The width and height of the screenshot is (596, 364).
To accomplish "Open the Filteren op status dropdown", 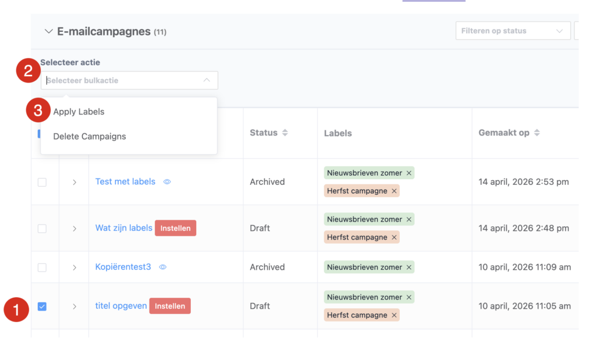I will point(512,31).
